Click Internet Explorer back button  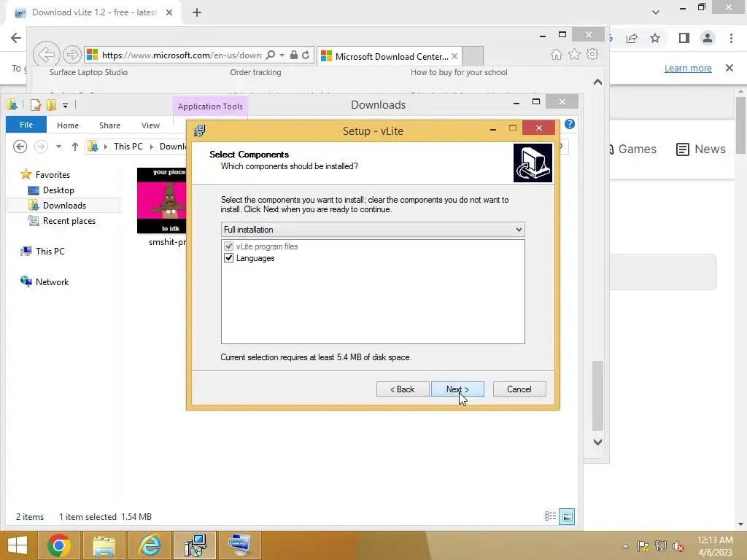point(46,54)
